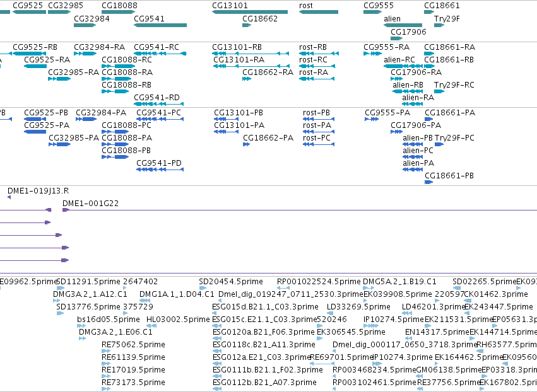Select transcript CG9541-RD

click(158, 104)
